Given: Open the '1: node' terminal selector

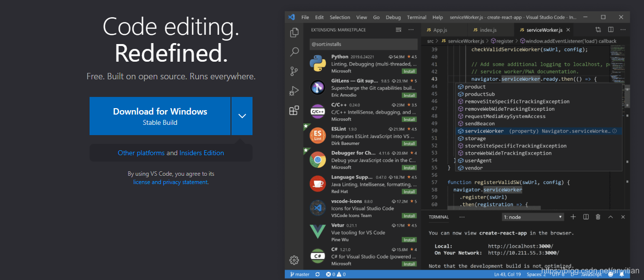Looking at the screenshot, I should (533, 217).
